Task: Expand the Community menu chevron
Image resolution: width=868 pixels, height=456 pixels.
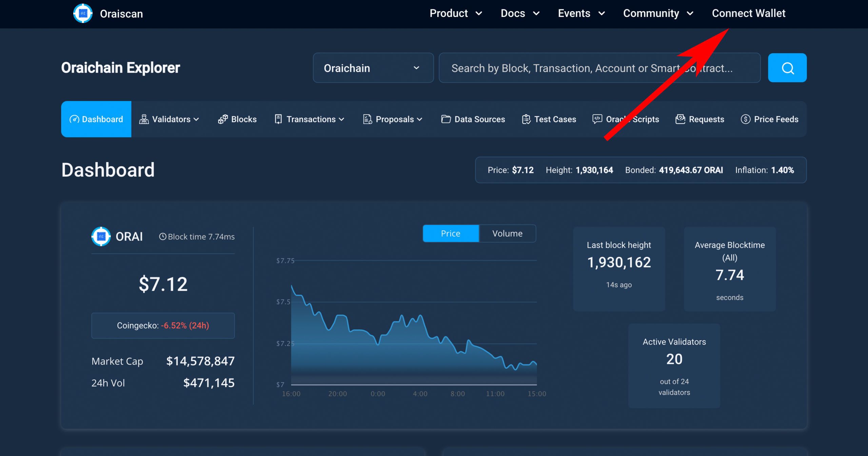Action: (690, 14)
